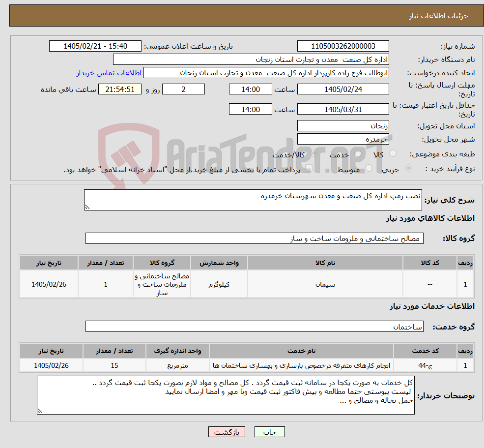The image size is (484, 448).
Task: Click the بازگشت (back) button
Action: pyautogui.click(x=227, y=432)
